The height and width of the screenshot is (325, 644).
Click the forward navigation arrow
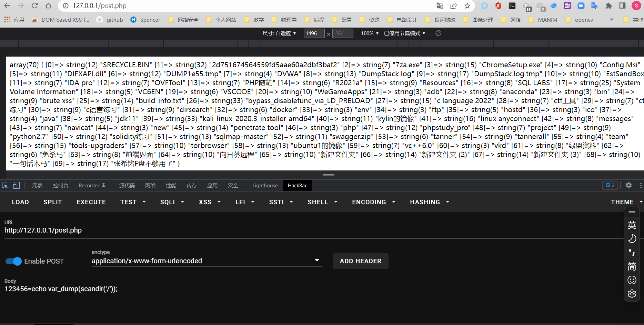tap(21, 6)
